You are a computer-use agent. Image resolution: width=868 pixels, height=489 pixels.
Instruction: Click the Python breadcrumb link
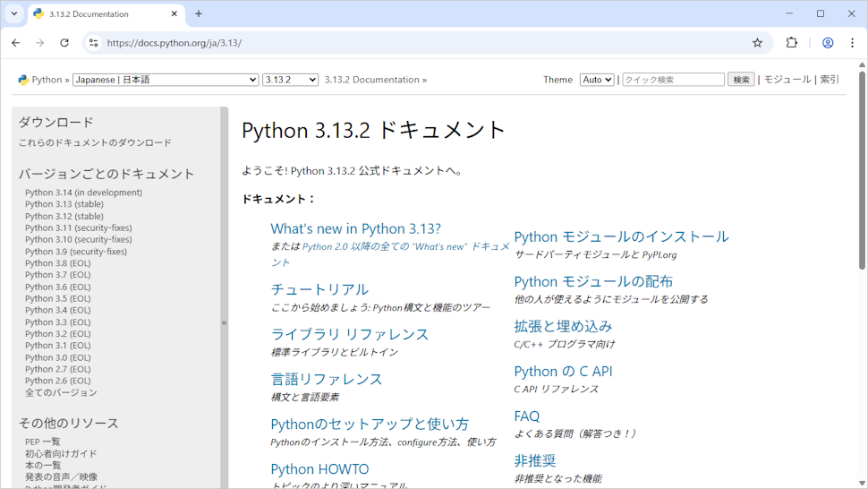coord(47,80)
